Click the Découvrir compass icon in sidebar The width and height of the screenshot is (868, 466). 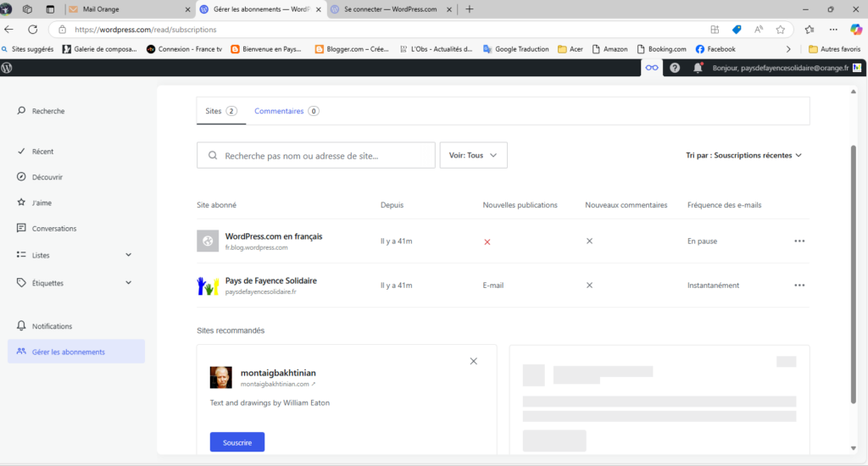click(21, 177)
